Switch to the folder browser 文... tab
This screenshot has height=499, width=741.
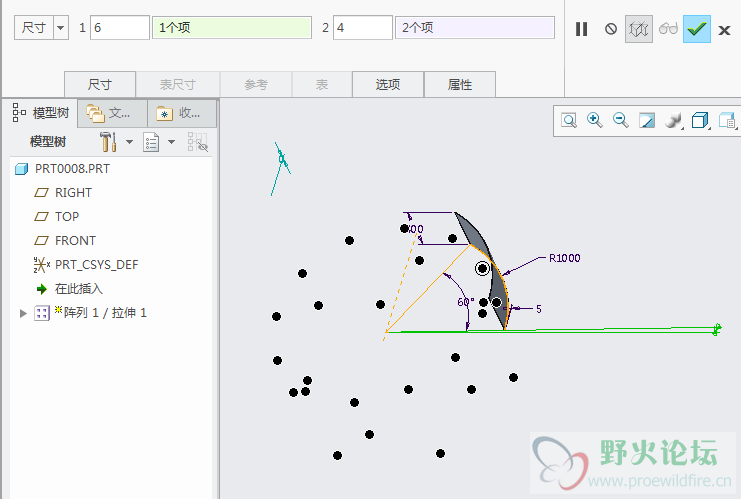(112, 113)
